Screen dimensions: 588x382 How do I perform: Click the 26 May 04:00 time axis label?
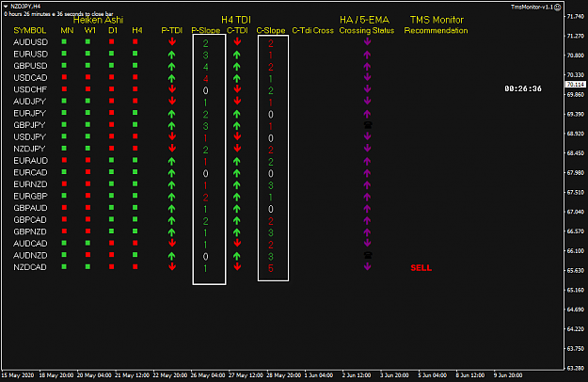pos(208,374)
